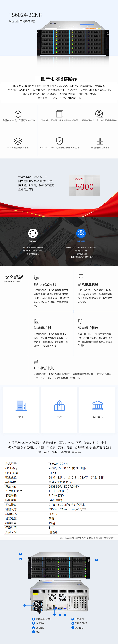
Task: Select the memory value 64GB DDR4 ECC RDIMM
Action: 64,487
